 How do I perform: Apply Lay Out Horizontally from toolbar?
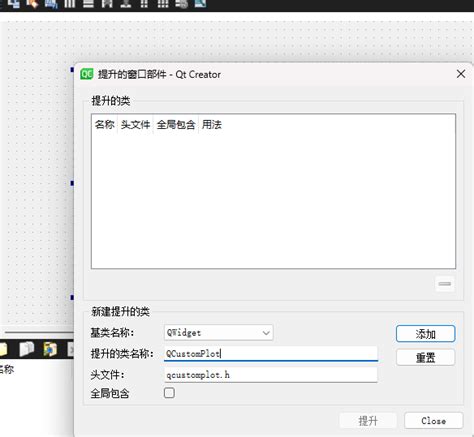pos(70,4)
